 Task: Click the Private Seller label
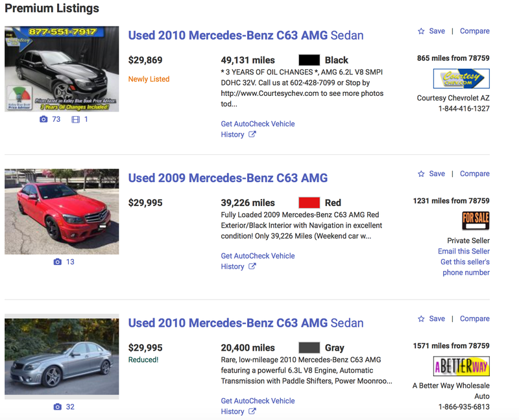coord(468,240)
